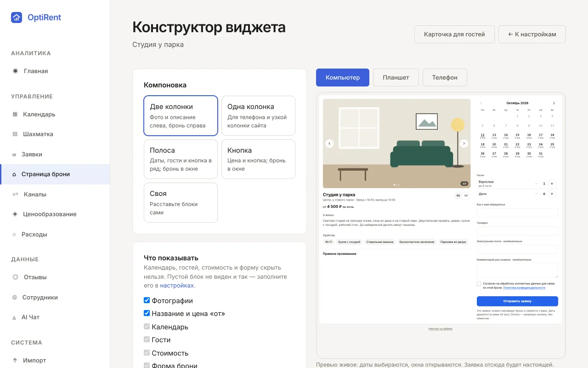The image size is (588, 368).
Task: Click the OptiRent logo icon
Action: 17,17
